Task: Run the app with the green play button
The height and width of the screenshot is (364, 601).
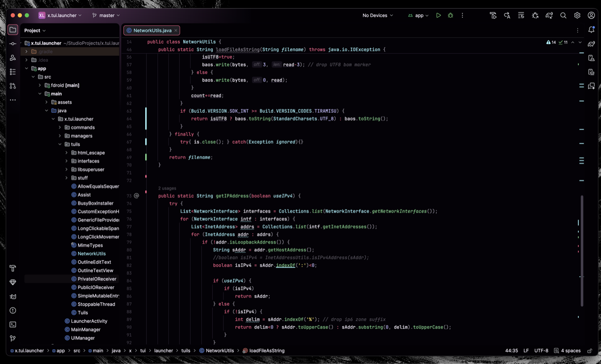Action: [x=438, y=16]
